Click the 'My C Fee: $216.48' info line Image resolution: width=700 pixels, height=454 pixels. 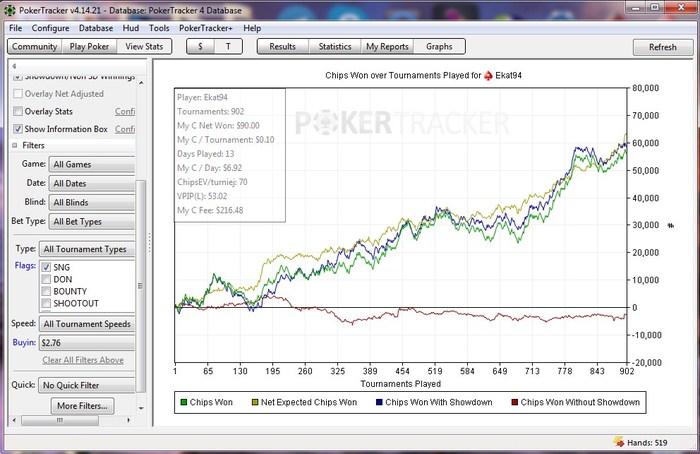coord(210,210)
